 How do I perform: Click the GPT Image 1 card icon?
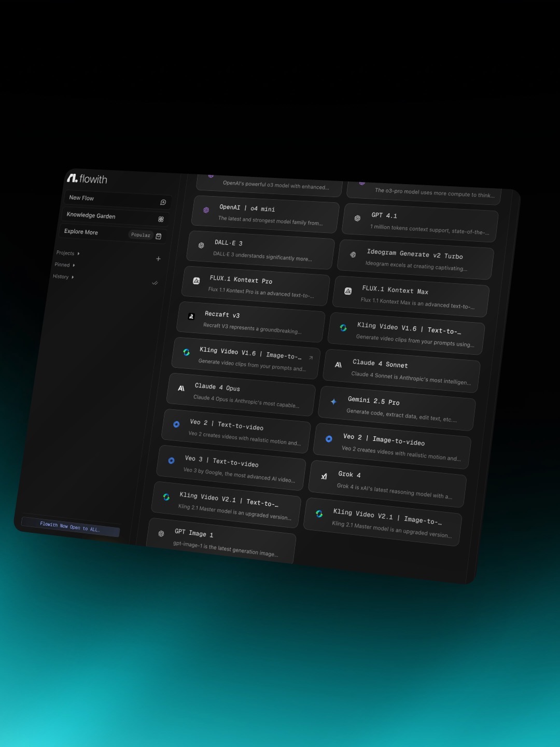(161, 533)
